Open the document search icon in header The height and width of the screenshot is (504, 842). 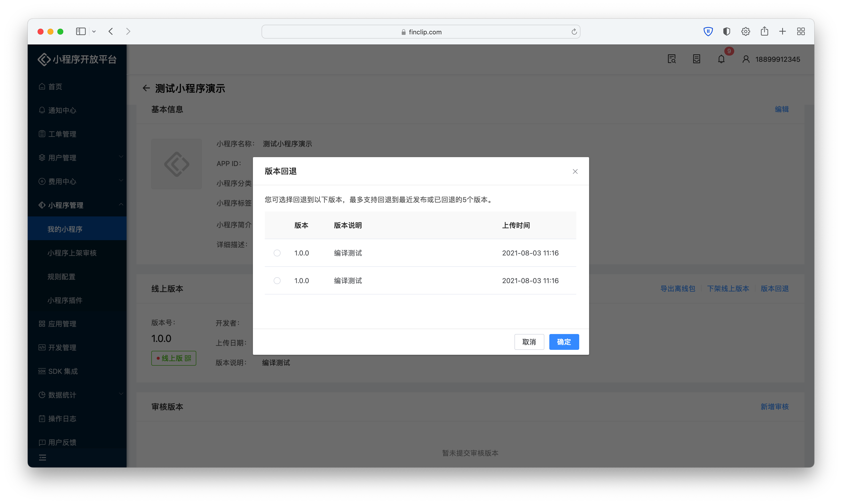point(672,59)
